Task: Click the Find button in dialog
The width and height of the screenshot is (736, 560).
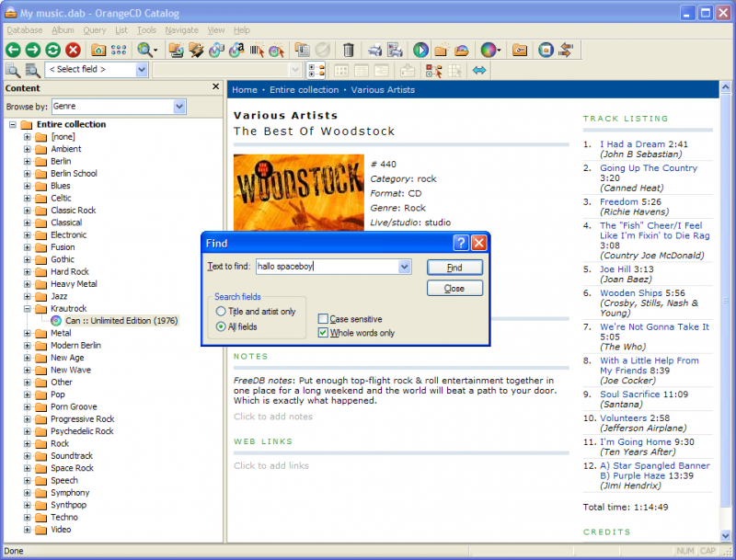Action: [x=454, y=268]
